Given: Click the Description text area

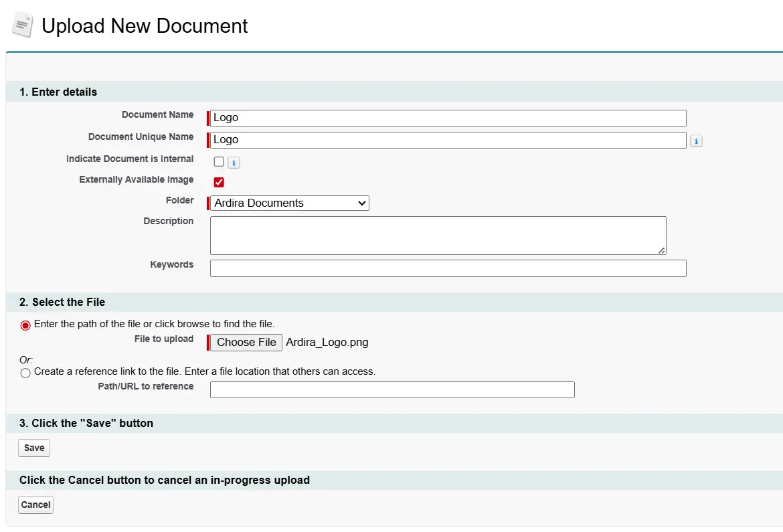Looking at the screenshot, I should 438,235.
